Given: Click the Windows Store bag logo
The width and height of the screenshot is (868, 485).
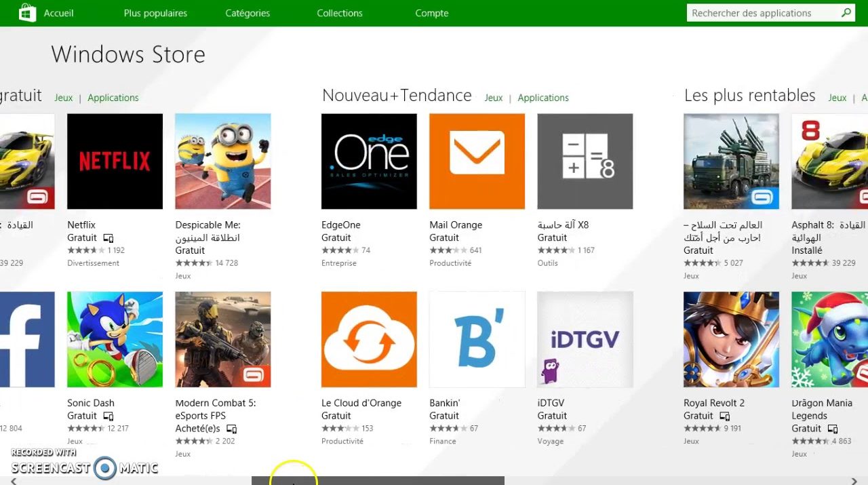Looking at the screenshot, I should tap(28, 13).
